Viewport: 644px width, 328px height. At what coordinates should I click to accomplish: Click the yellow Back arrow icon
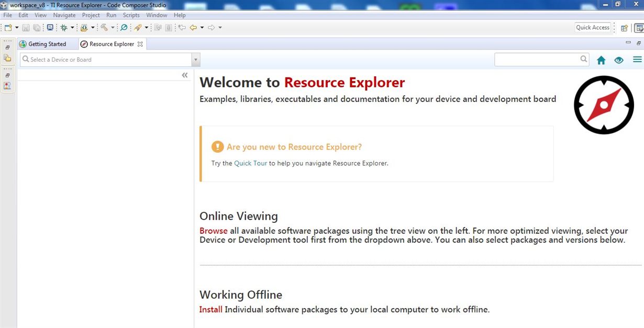point(193,28)
